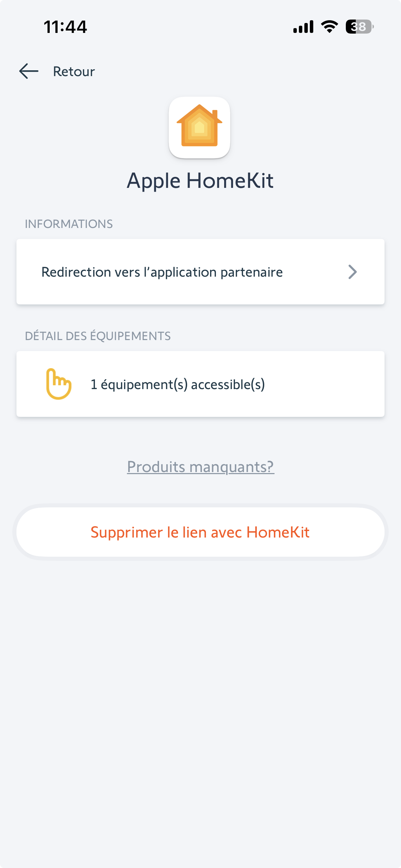Tap the yellow pointing hand icon
Viewport: 401px width, 868px height.
(59, 384)
